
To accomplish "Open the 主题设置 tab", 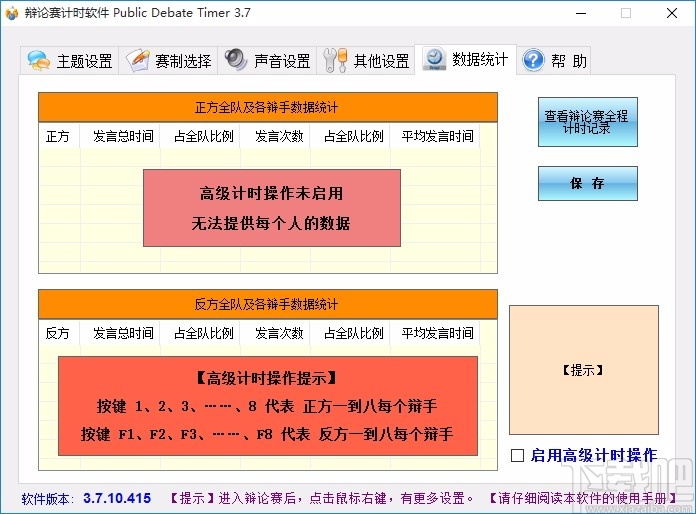I will (69, 60).
